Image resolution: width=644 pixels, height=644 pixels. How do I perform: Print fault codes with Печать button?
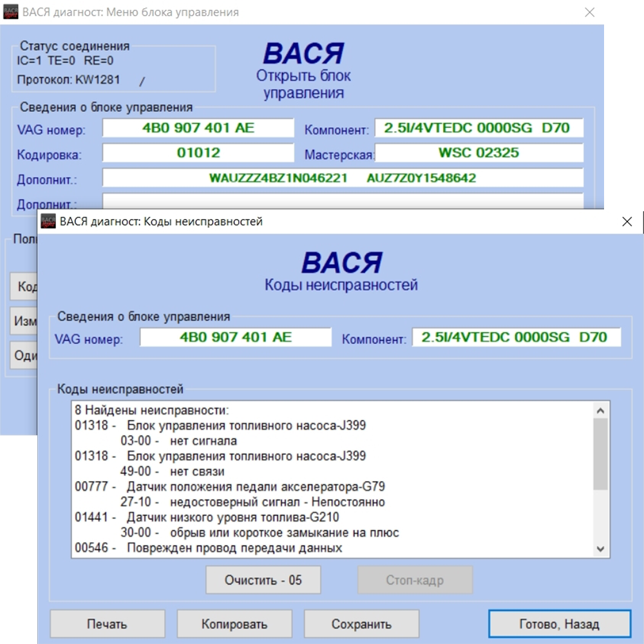coord(107,624)
